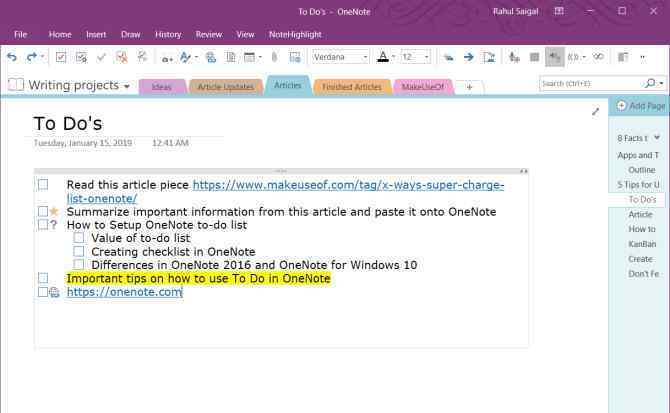This screenshot has width=670, height=413.
Task: Collapse the '8 Facts' page group chevron
Action: click(x=657, y=138)
